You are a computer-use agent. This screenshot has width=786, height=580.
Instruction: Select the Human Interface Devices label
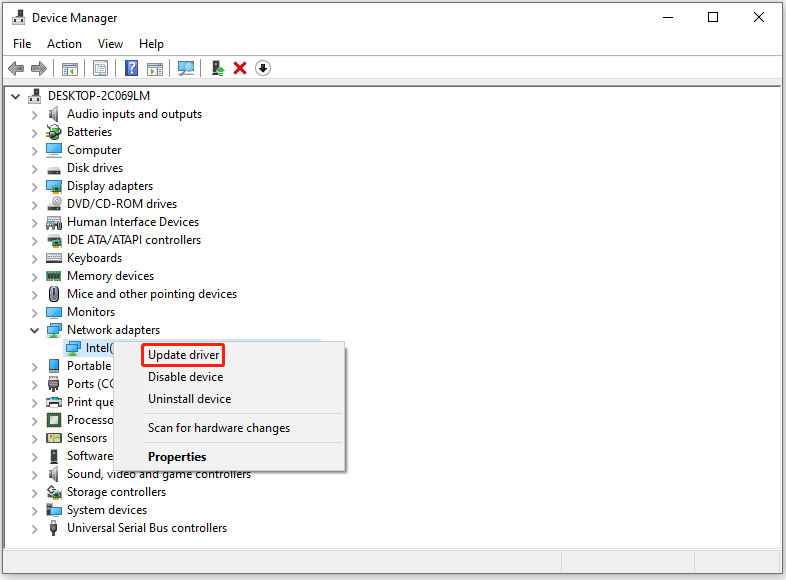coord(133,222)
